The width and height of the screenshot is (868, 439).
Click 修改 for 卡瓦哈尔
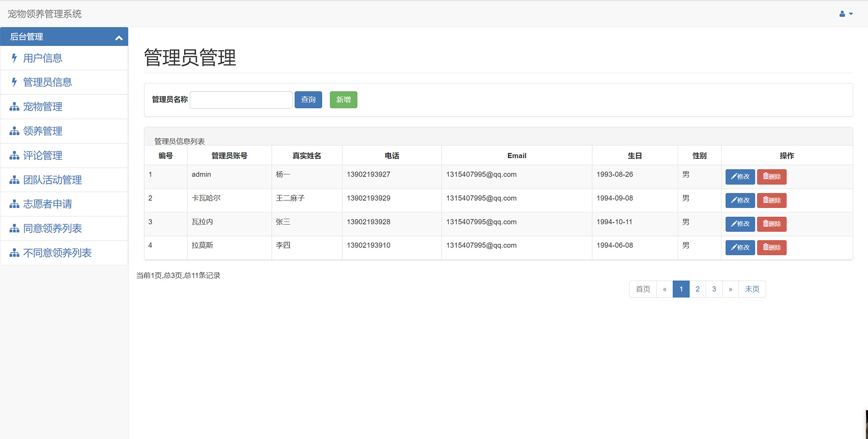[740, 200]
